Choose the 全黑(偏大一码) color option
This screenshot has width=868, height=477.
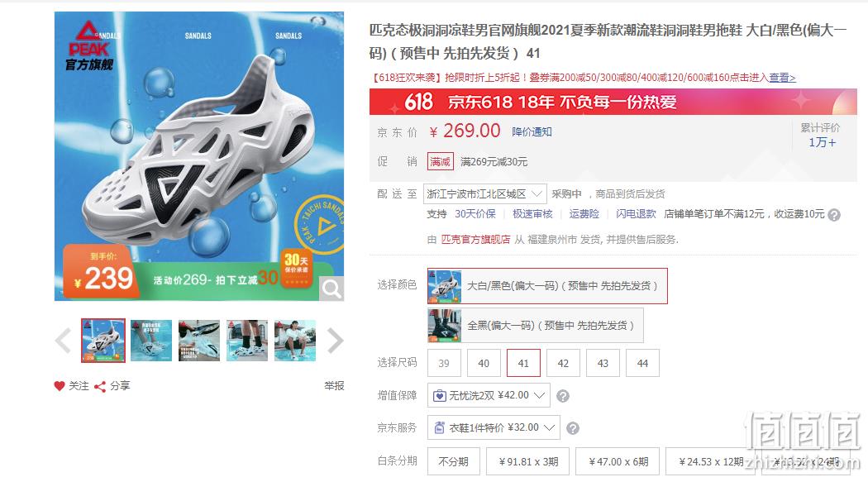536,326
